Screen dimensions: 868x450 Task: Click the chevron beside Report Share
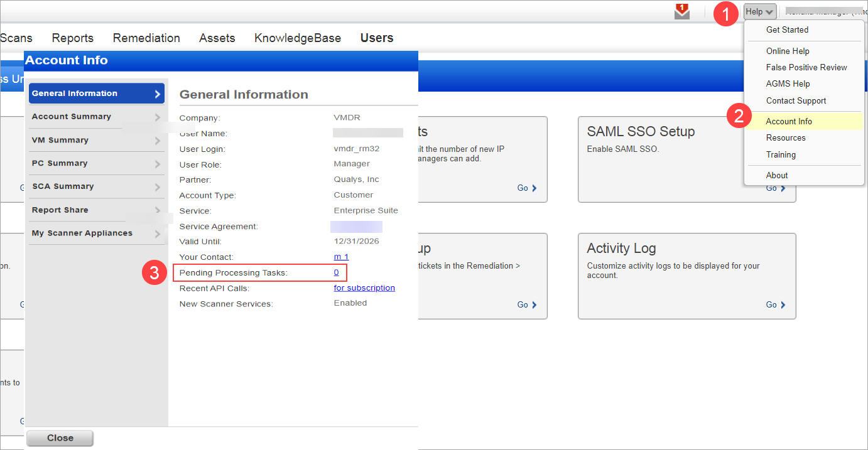click(159, 210)
